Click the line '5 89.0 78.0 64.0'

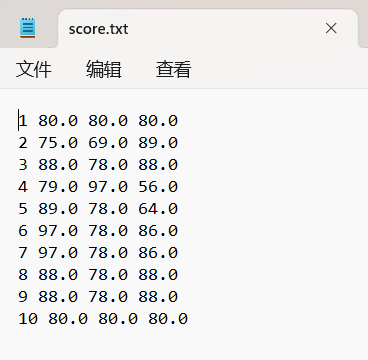[98, 209]
